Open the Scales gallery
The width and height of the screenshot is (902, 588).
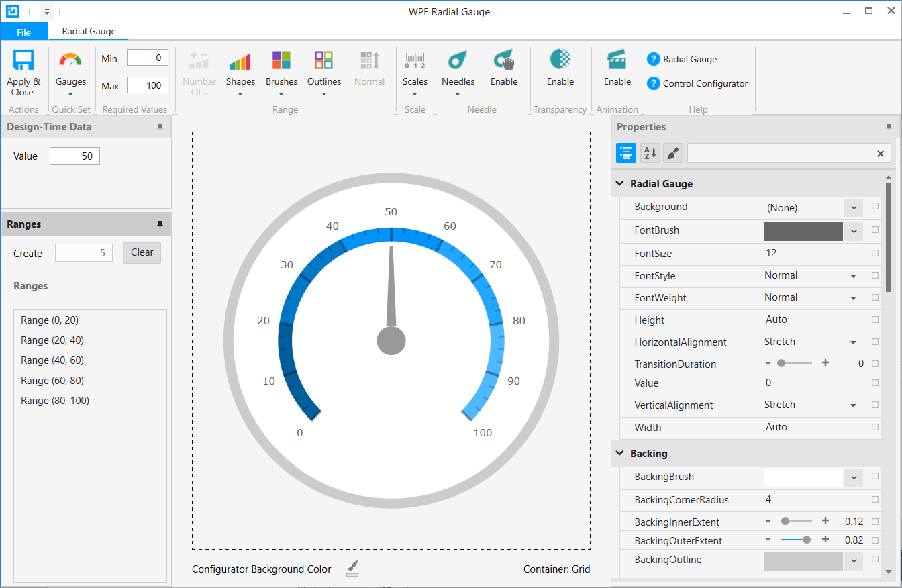(x=415, y=74)
